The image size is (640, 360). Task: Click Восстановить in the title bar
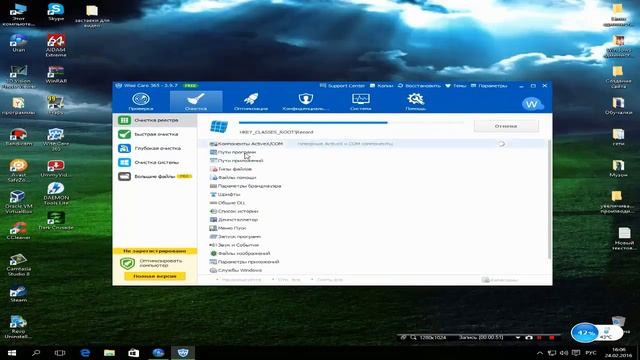point(419,86)
